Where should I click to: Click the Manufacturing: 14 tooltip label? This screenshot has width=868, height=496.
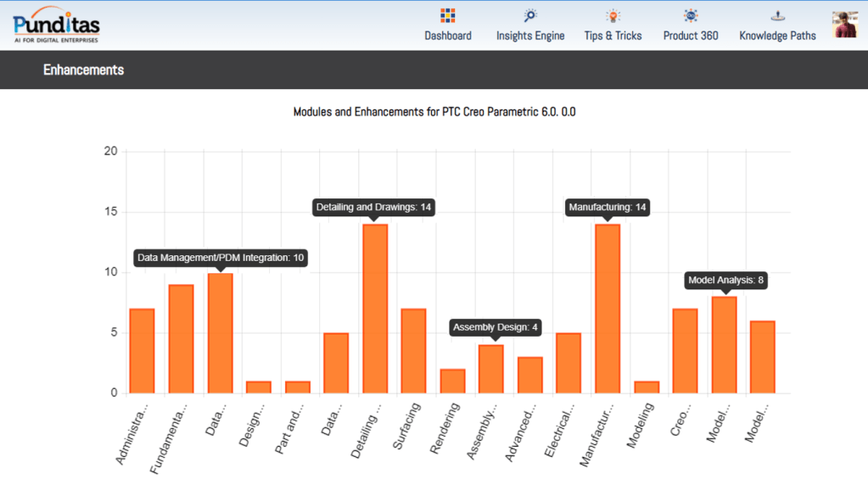point(608,207)
